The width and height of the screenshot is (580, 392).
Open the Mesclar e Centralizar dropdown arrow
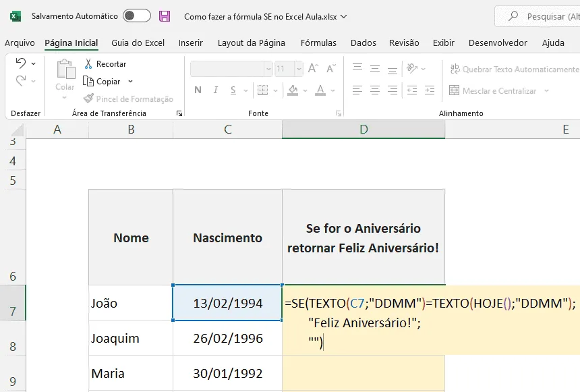(x=546, y=90)
